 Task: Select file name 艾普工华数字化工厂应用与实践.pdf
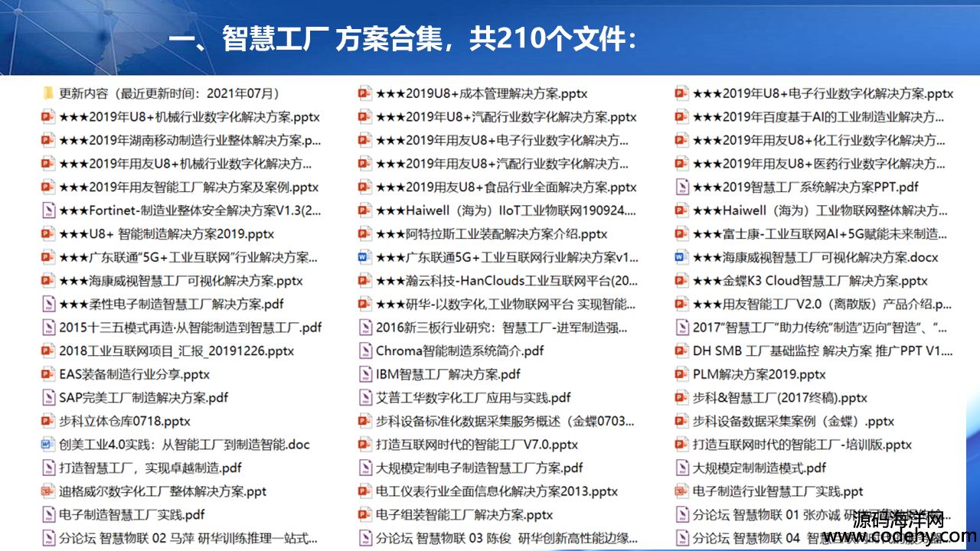tap(473, 398)
